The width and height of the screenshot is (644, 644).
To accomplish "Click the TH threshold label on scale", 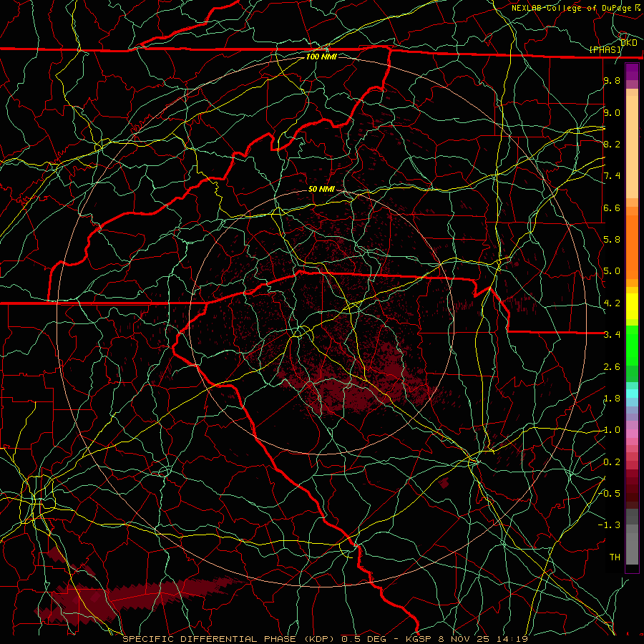I will (615, 557).
